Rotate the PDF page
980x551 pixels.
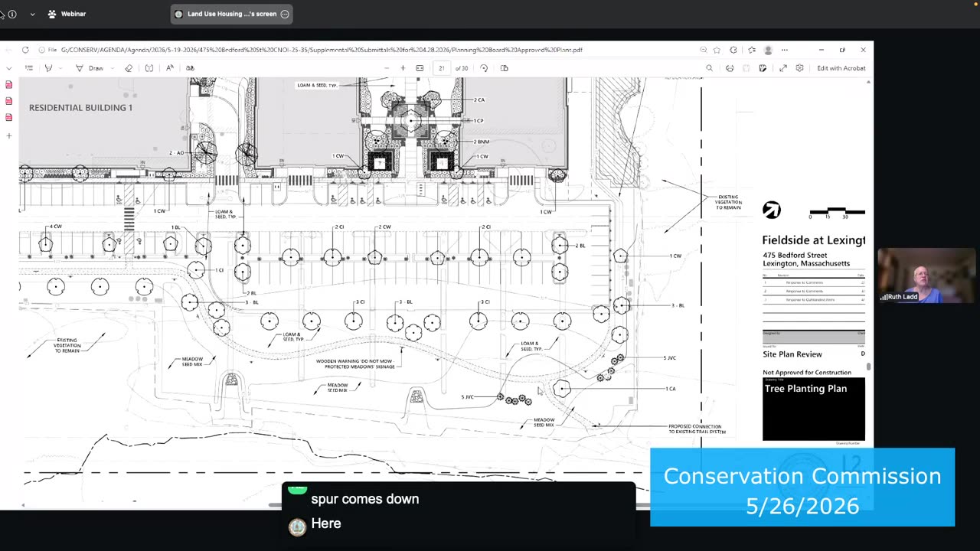pos(484,68)
